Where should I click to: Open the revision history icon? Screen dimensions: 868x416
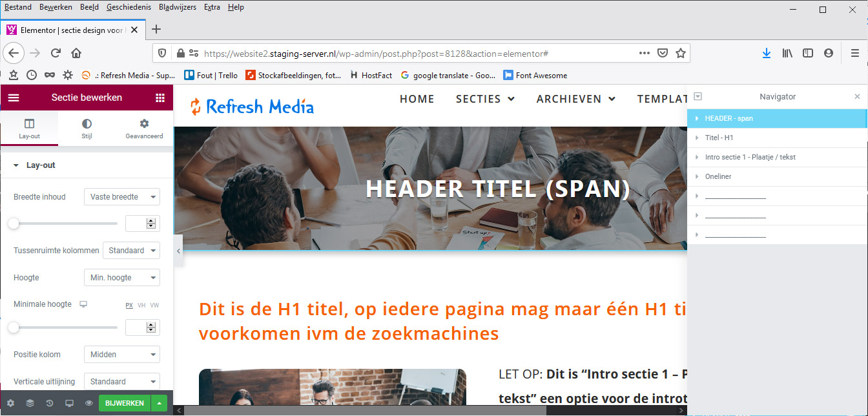(50, 403)
